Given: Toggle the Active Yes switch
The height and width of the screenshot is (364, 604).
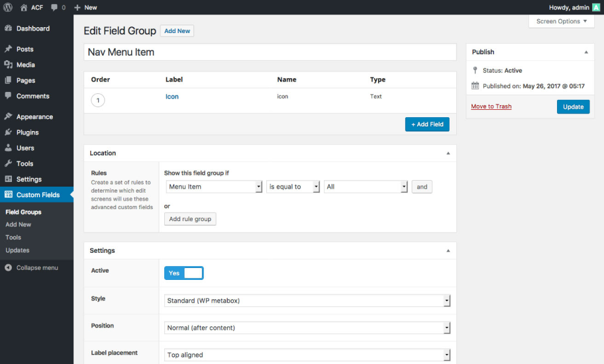Looking at the screenshot, I should [x=183, y=273].
